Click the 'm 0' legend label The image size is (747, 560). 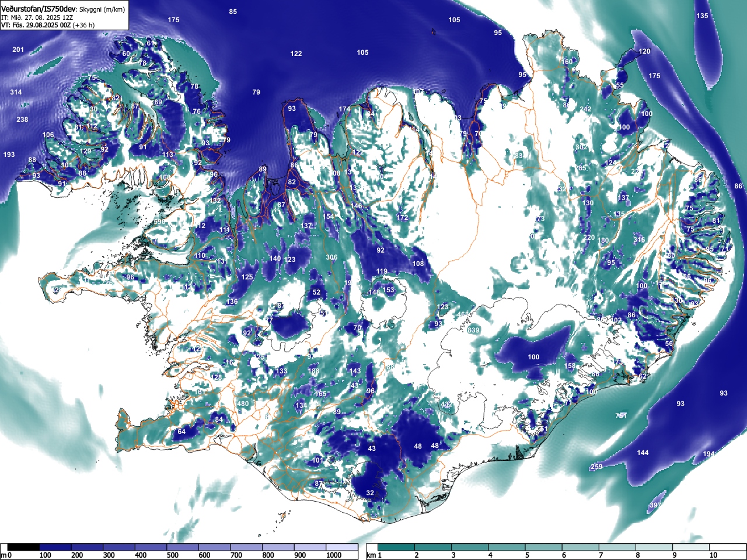[x=6, y=555]
